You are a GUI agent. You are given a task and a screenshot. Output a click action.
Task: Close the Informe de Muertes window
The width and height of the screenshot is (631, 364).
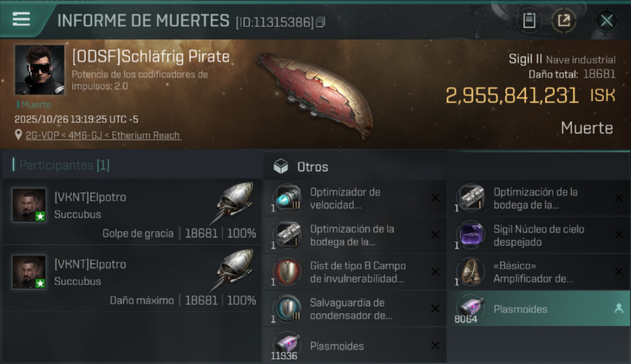(x=607, y=20)
